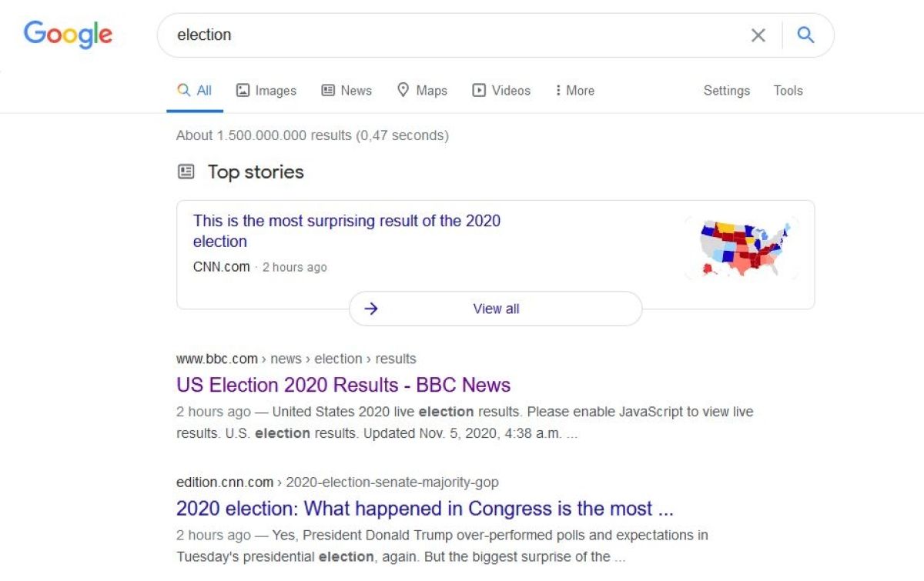Click the Google logo
This screenshot has height=581, width=924.
68,35
